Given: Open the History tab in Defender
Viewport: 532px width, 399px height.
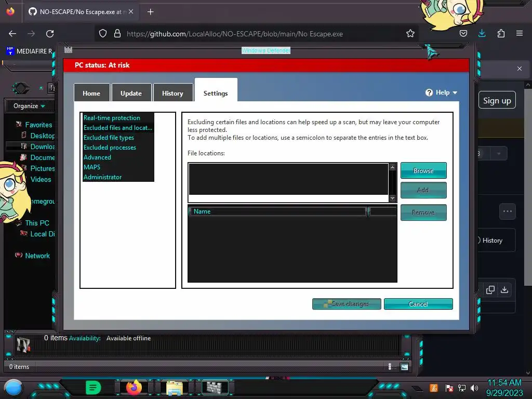Looking at the screenshot, I should (x=172, y=92).
